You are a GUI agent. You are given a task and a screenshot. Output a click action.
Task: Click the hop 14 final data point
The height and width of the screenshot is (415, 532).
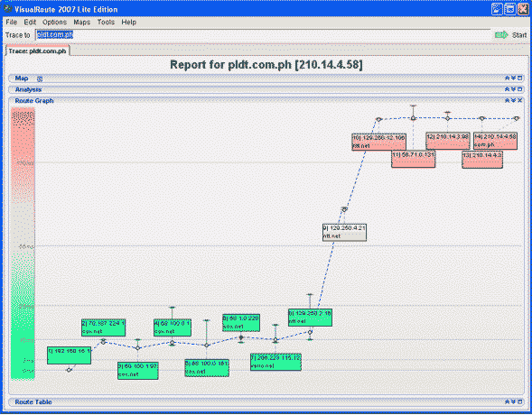pyautogui.click(x=517, y=118)
